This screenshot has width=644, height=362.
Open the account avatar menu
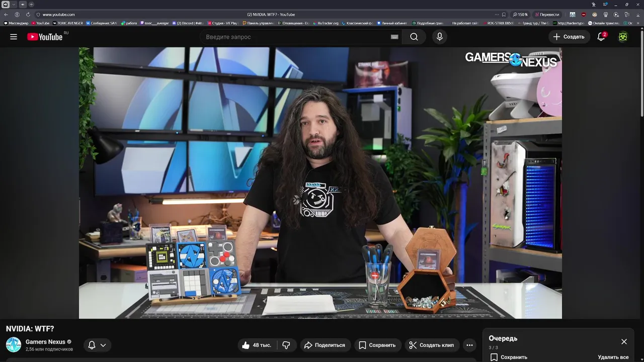pos(623,37)
